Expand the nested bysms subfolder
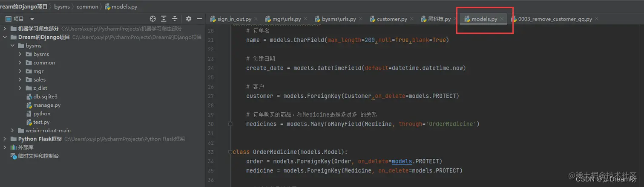The image size is (644, 187). 20,54
